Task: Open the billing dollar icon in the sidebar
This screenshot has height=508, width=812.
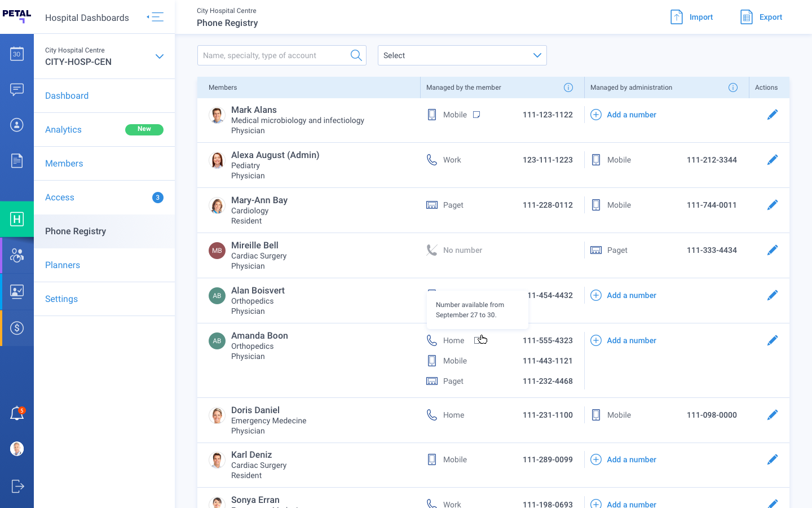Action: coord(17,327)
